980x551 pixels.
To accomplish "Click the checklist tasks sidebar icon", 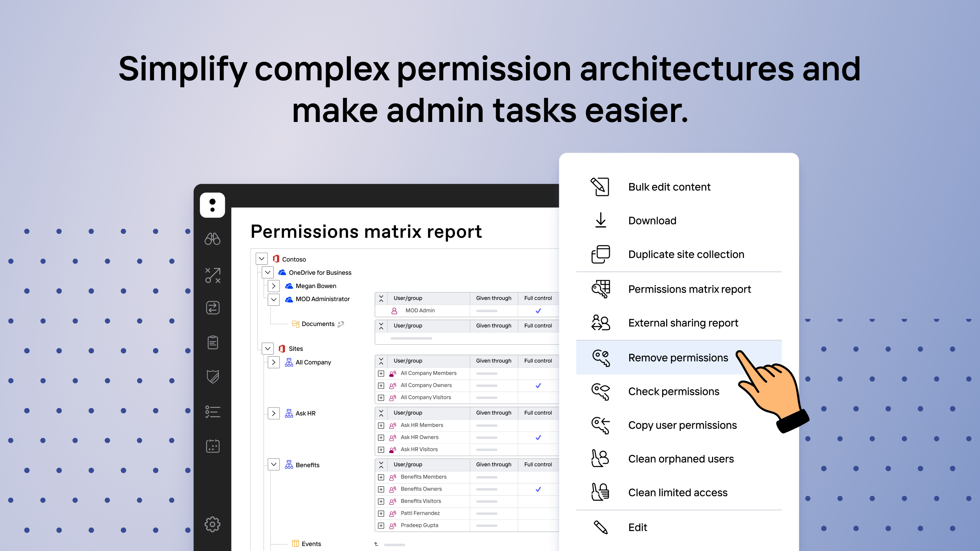I will tap(212, 411).
